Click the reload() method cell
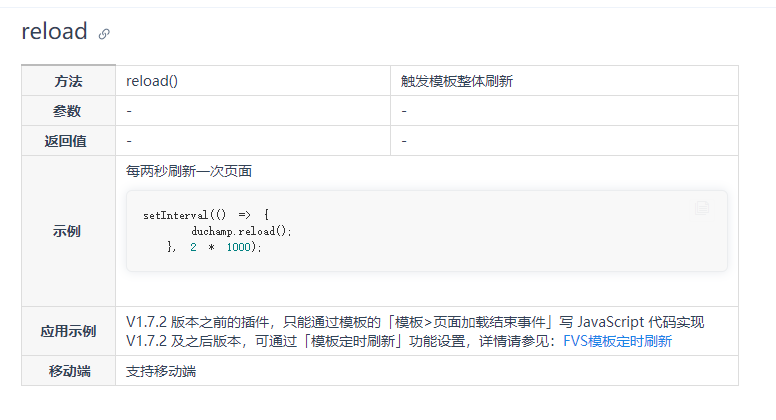776x420 pixels. point(152,81)
